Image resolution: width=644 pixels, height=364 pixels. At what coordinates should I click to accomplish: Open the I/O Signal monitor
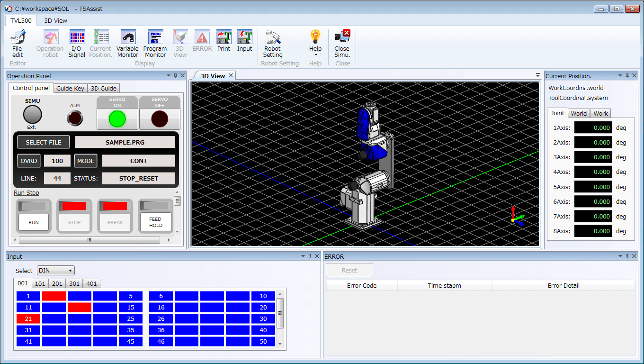coord(77,44)
